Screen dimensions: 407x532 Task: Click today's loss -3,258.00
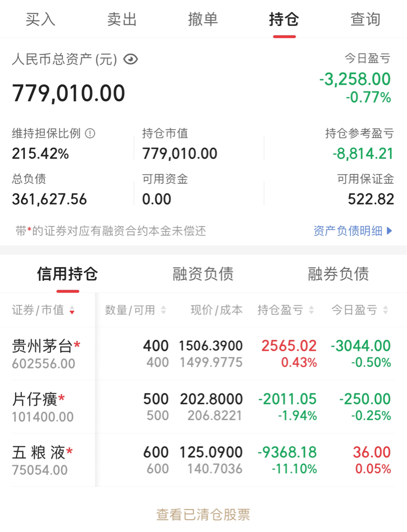355,79
